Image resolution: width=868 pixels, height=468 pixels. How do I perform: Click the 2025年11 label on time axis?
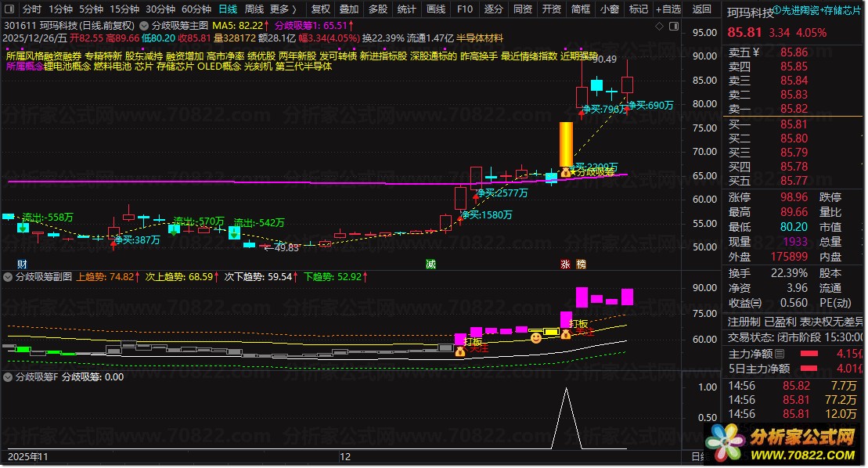pyautogui.click(x=27, y=456)
